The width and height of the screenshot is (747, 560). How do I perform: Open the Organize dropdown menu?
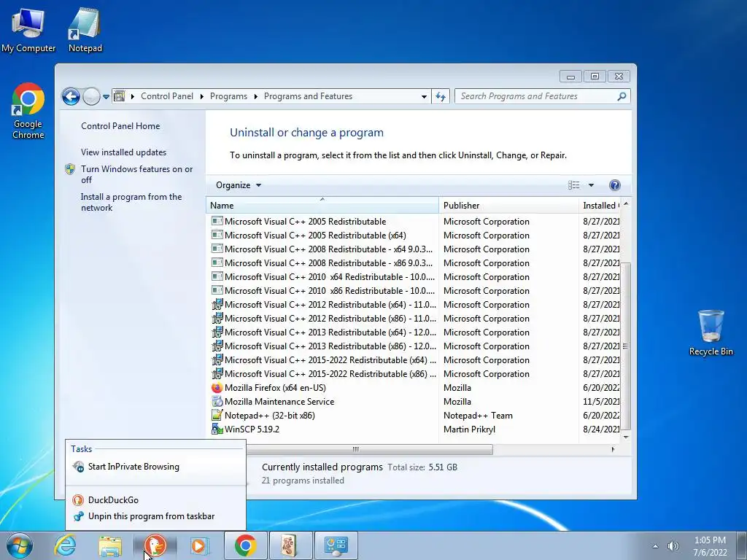tap(239, 185)
